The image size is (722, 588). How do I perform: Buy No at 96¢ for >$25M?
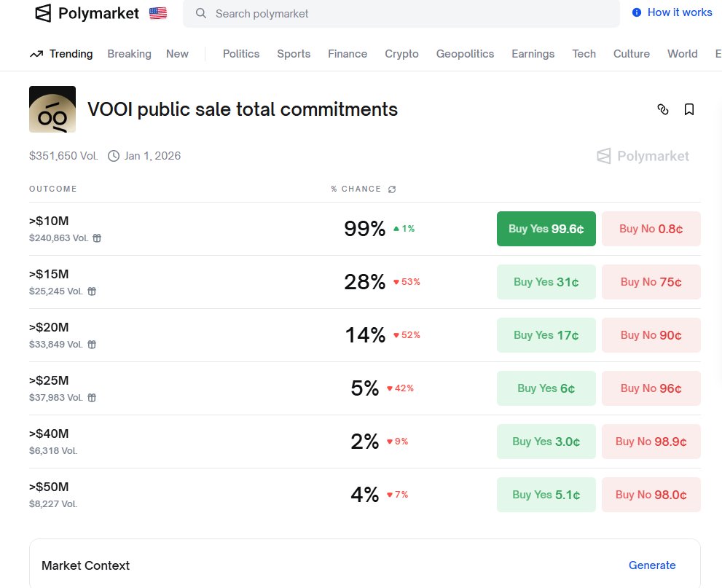(651, 388)
